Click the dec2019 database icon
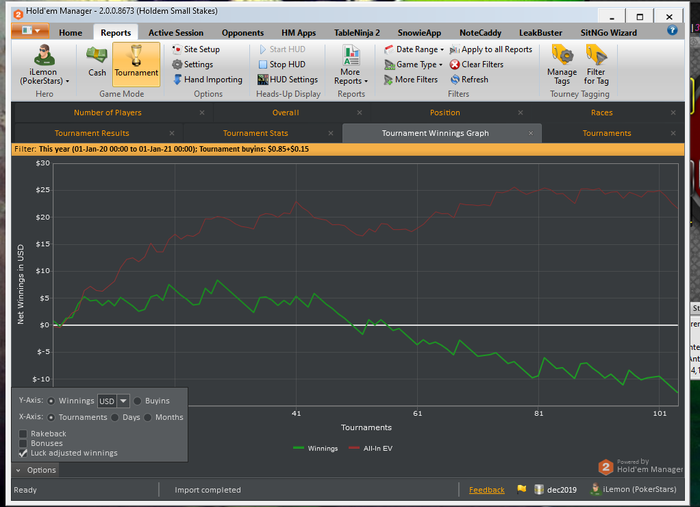 pos(539,490)
